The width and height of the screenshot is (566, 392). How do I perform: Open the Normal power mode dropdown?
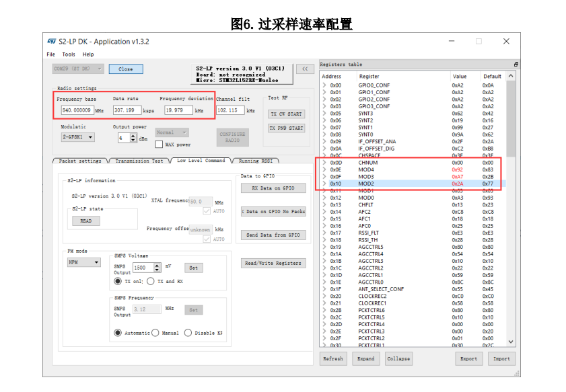pos(172,132)
